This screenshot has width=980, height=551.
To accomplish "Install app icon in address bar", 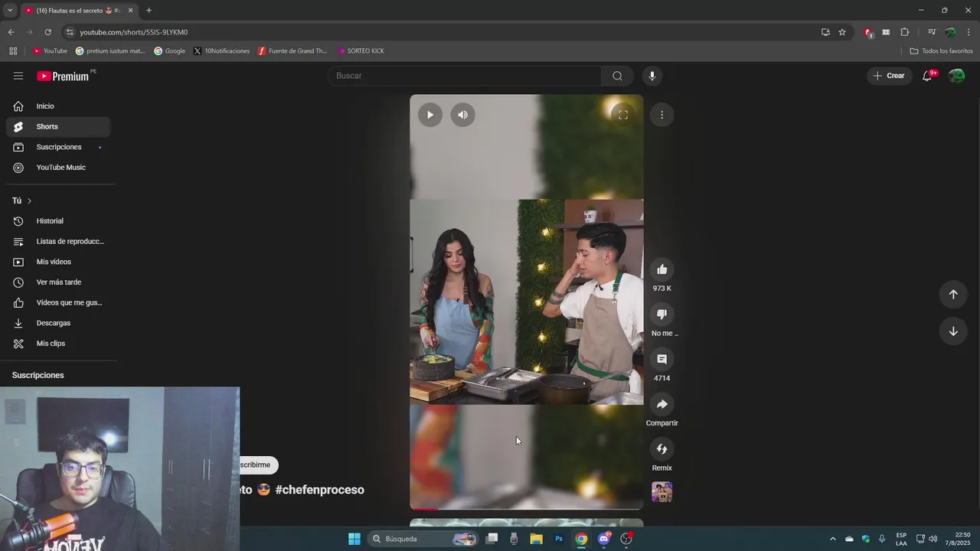I will click(825, 32).
